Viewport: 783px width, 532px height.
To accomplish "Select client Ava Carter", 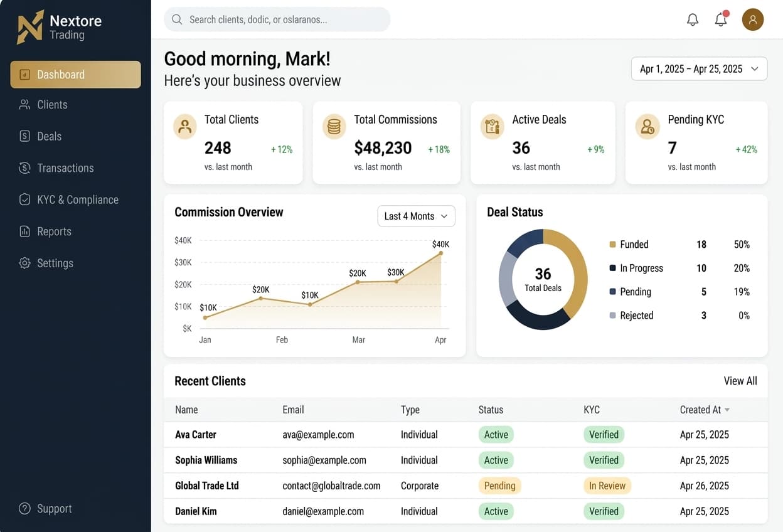I will coord(196,435).
